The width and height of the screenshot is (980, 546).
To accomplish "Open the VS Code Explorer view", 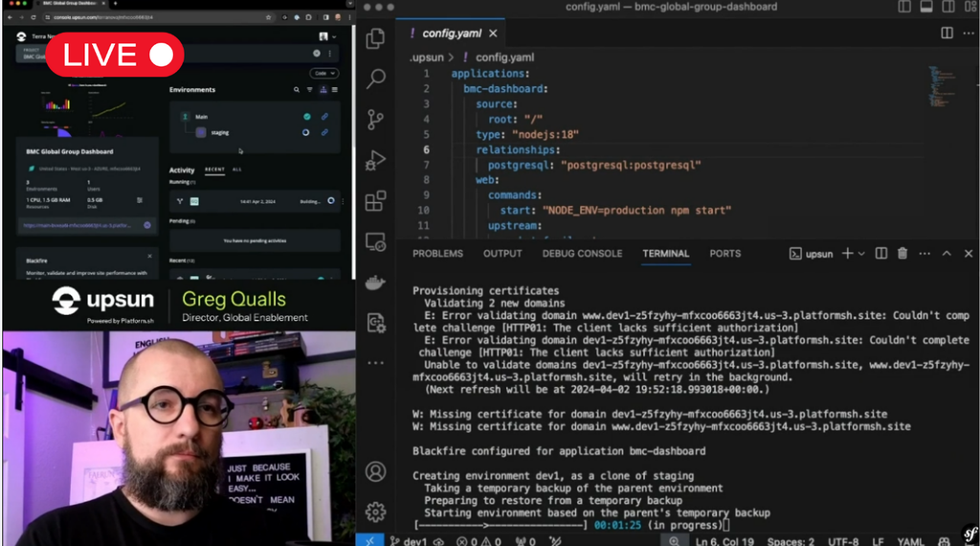I will [375, 38].
